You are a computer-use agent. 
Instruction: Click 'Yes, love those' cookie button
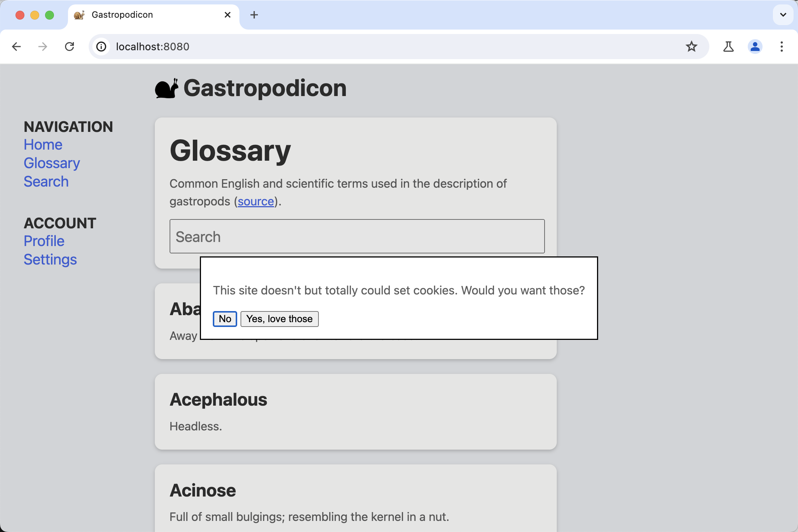(x=279, y=319)
